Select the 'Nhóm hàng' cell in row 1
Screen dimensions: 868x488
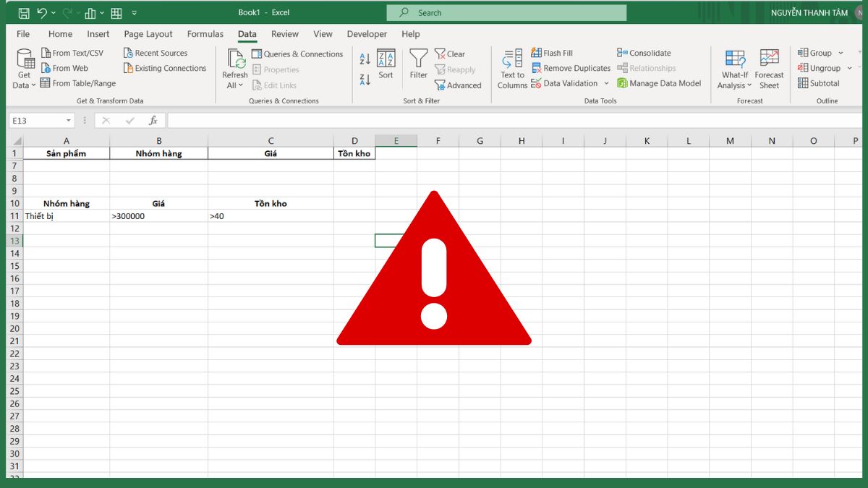[x=159, y=153]
